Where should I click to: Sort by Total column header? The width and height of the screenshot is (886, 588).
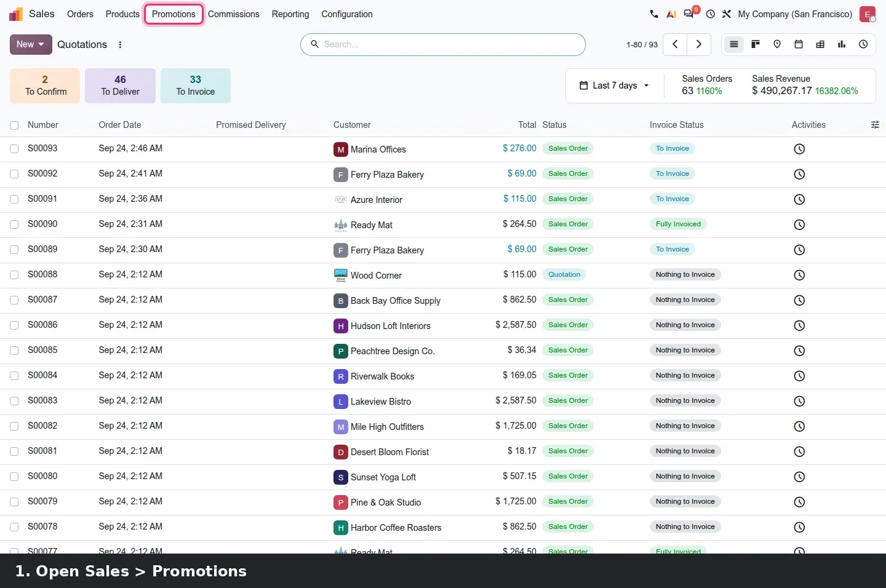(x=527, y=125)
